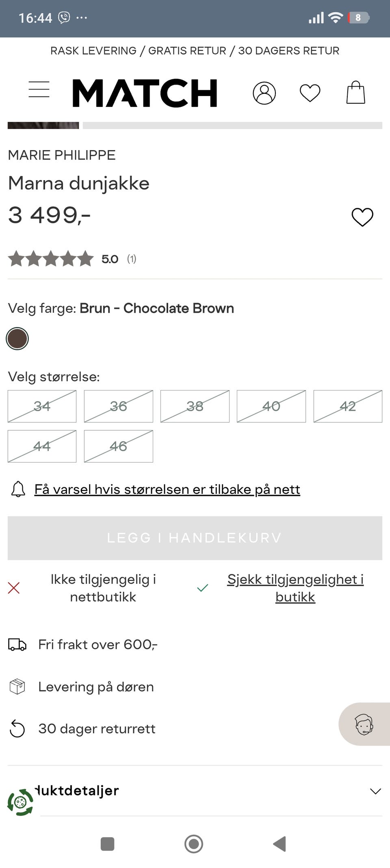The height and width of the screenshot is (868, 390).
Task: Click the MATCH logo
Action: 145,93
